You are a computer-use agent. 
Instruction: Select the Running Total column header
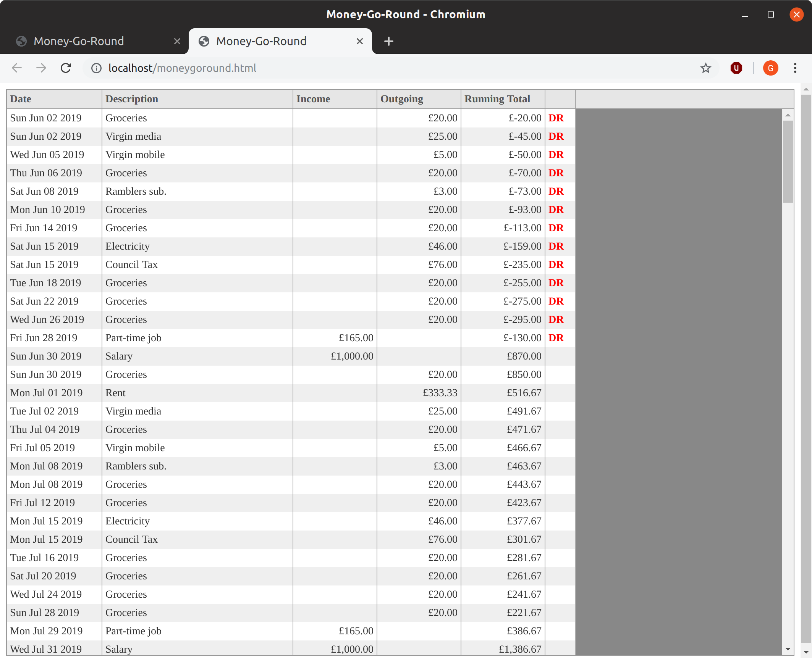(x=497, y=99)
